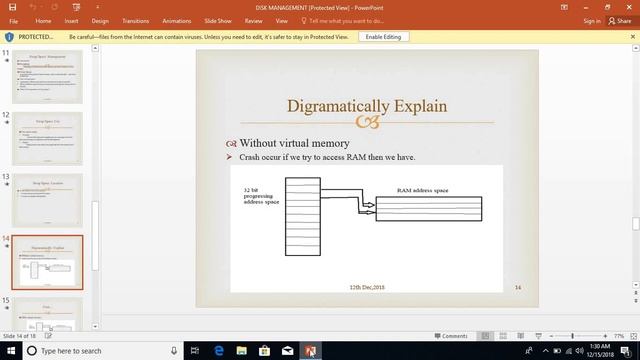Click the slide title Digramatically Explain

pos(367,106)
